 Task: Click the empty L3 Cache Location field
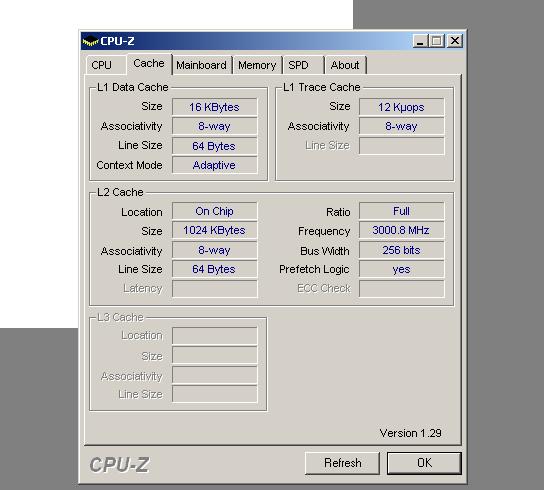tap(214, 336)
